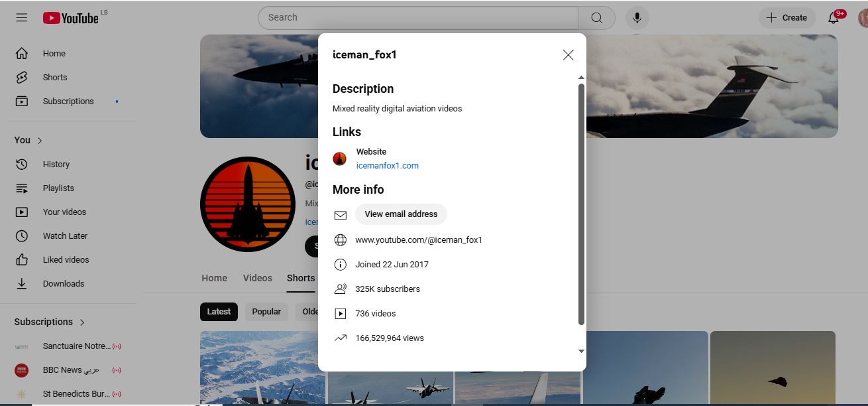Expand the Subscriptions section heading

click(x=50, y=322)
